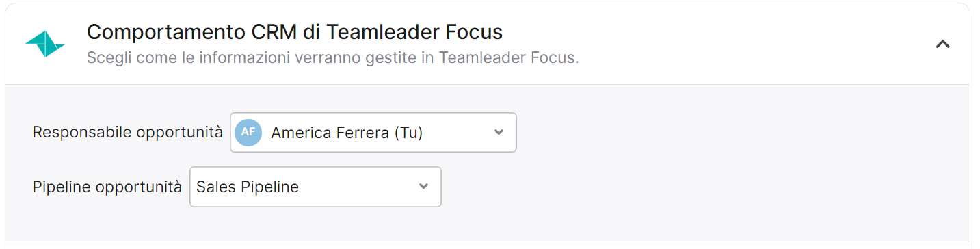Click the Pipeline opportunità label

click(x=107, y=187)
